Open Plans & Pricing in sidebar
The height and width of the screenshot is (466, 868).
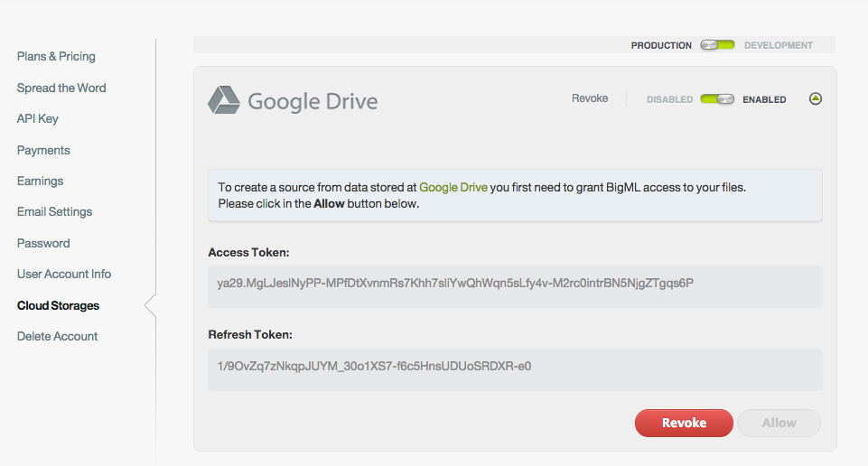point(56,57)
